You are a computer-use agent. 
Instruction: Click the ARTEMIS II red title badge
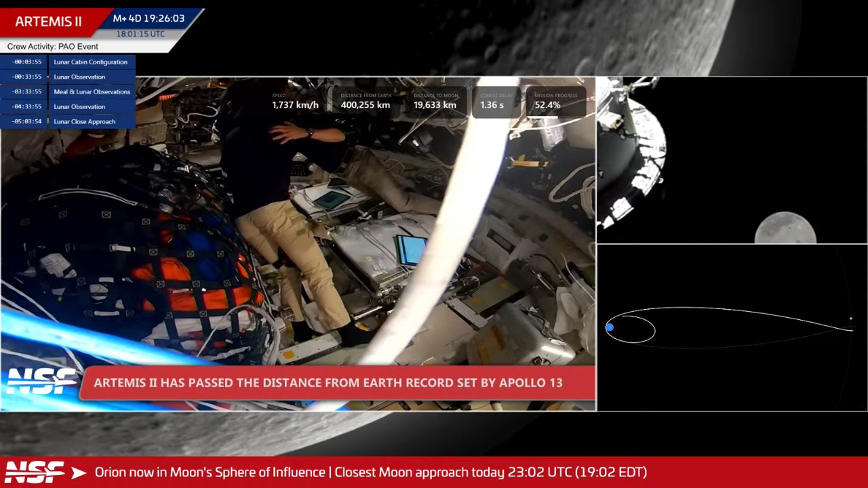coord(49,22)
